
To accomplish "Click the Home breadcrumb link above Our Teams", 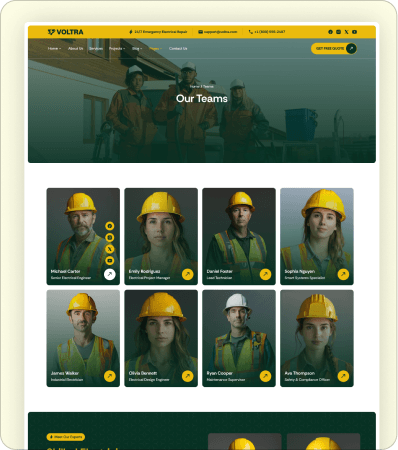I will tap(194, 86).
